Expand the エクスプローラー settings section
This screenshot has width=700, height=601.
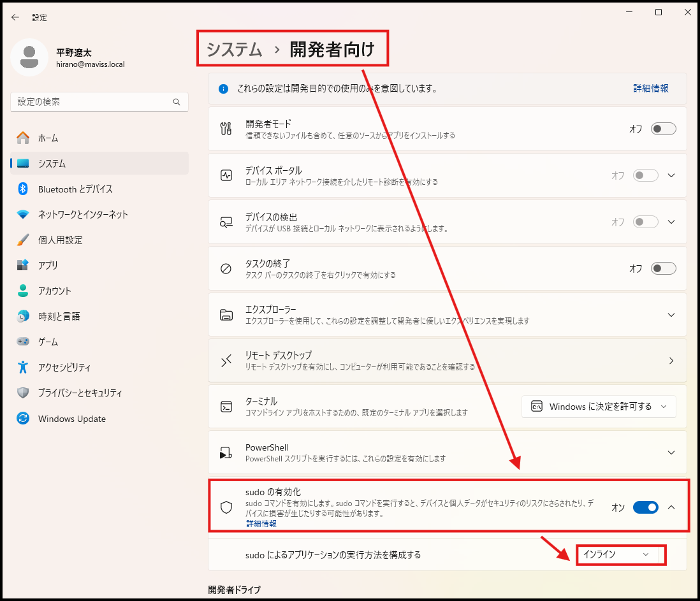(671, 315)
